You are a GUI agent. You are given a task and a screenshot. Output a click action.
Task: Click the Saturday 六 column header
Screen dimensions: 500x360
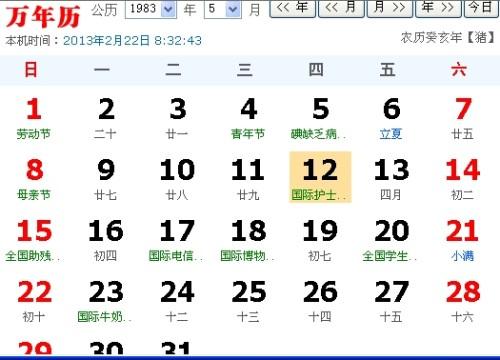click(x=459, y=70)
